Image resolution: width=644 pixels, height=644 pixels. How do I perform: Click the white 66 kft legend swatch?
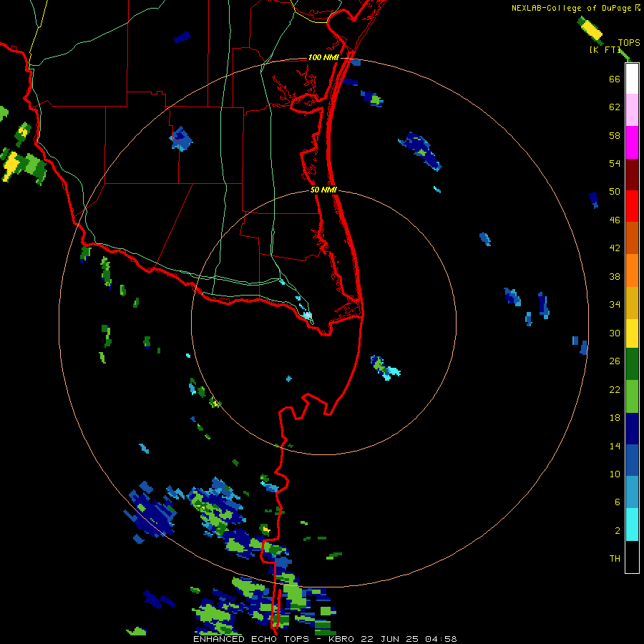coord(632,79)
